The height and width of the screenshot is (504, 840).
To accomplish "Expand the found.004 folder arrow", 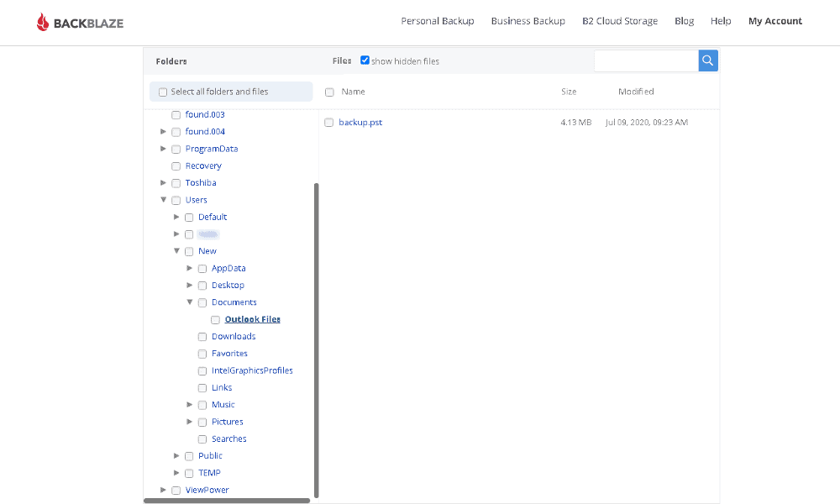I will pos(164,131).
